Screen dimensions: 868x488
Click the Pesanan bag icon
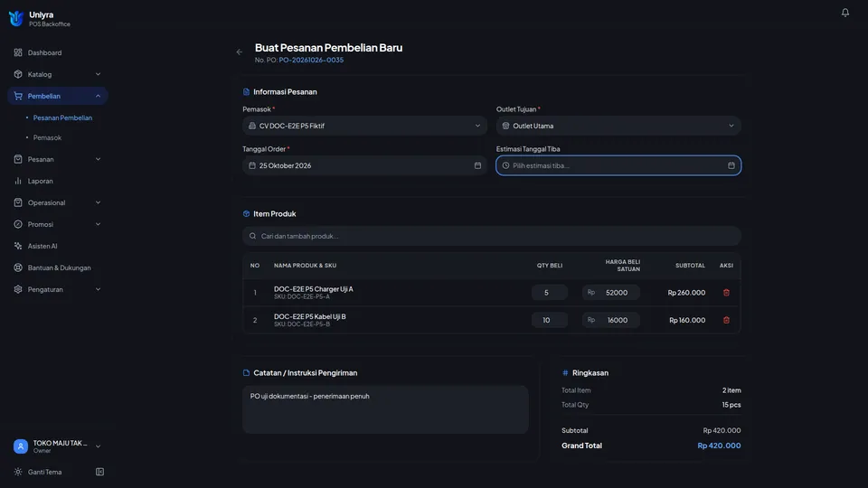click(18, 159)
